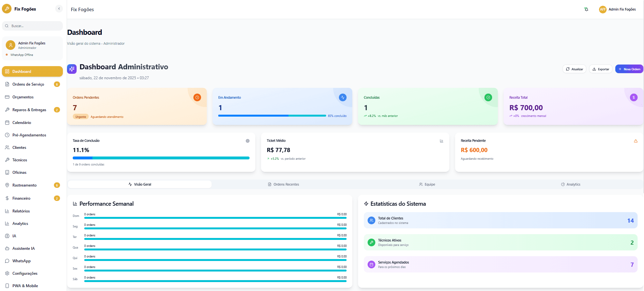This screenshot has width=644, height=291.
Task: Click inside the Buscar search field
Action: click(x=32, y=26)
